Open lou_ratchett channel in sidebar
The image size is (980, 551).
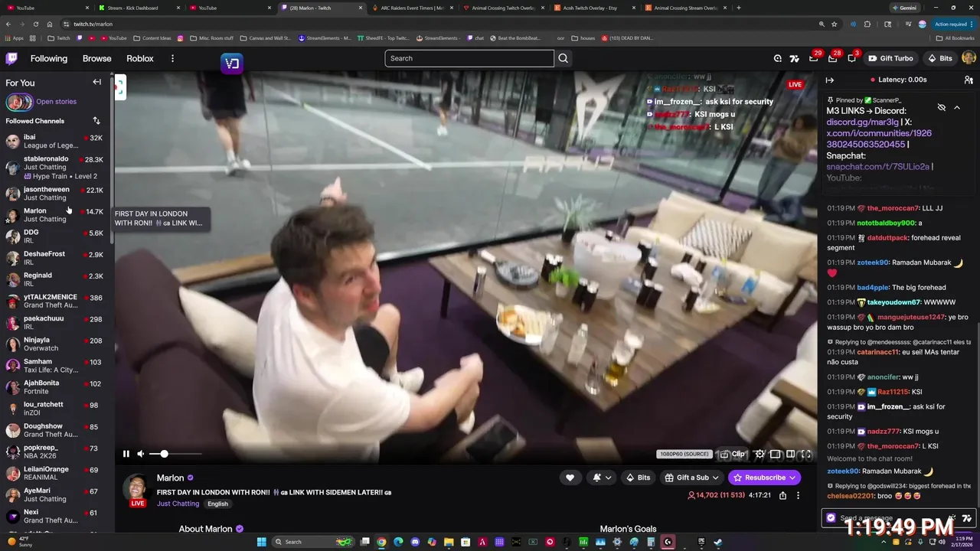pyautogui.click(x=55, y=409)
